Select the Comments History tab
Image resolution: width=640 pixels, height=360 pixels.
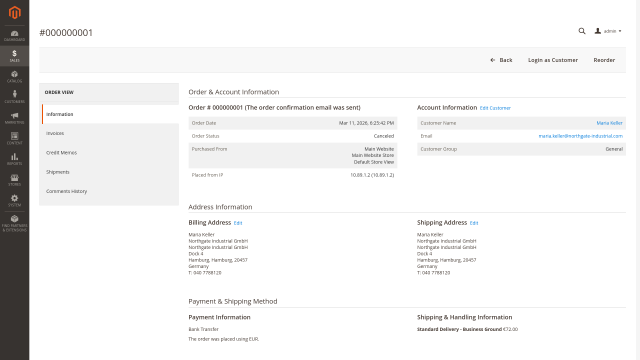(109, 191)
